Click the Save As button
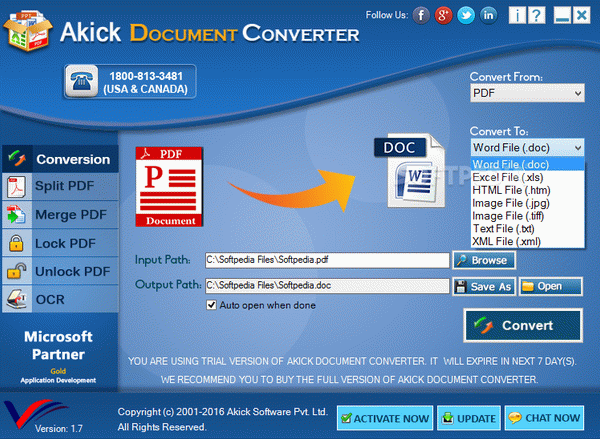Screen dimensions: 600x439 tap(484, 287)
